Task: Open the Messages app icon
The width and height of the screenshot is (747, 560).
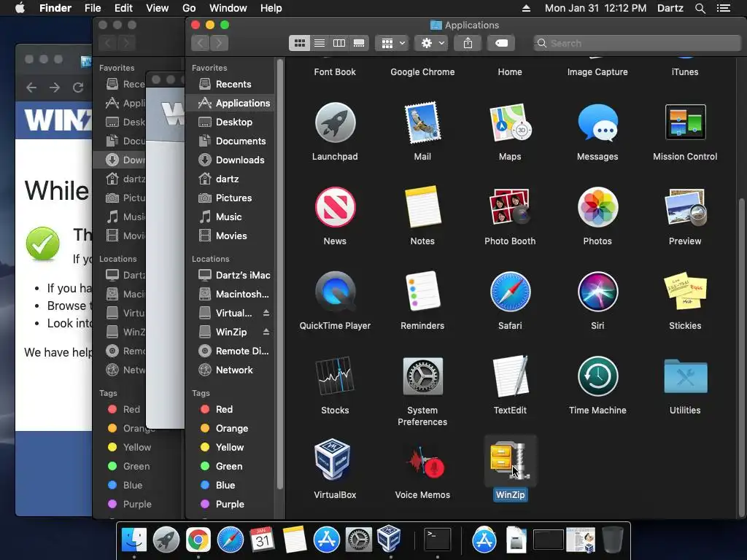Action: point(597,122)
